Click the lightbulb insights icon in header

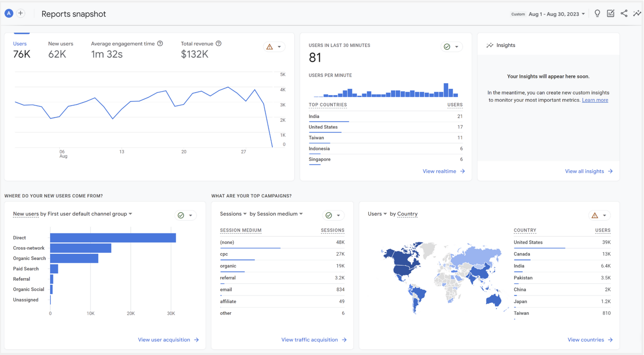tap(597, 14)
